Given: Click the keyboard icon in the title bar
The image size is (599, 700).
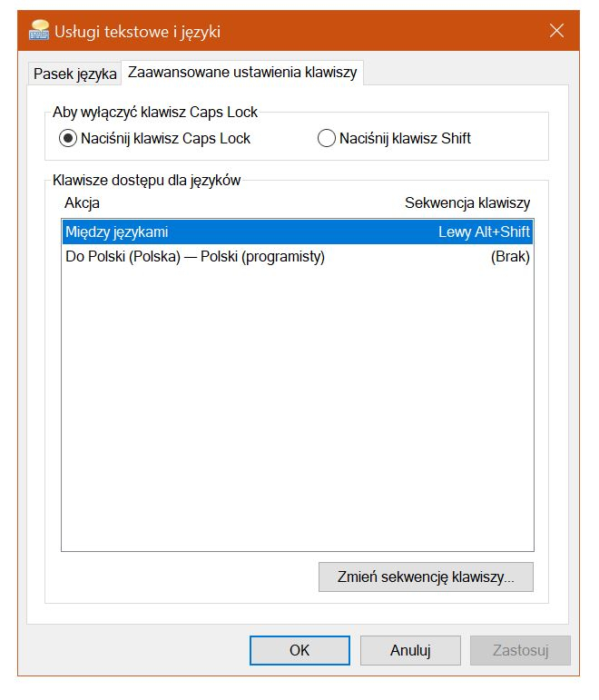Looking at the screenshot, I should (38, 32).
